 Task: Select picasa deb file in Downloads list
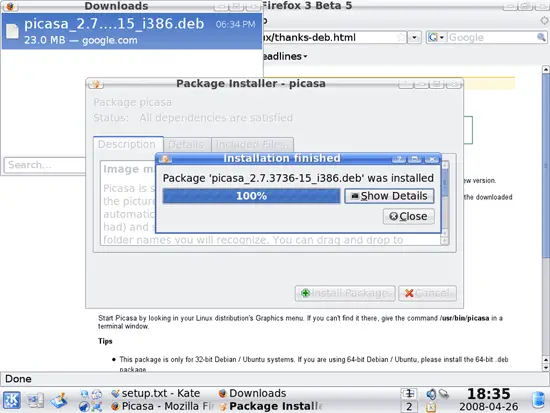(132, 32)
